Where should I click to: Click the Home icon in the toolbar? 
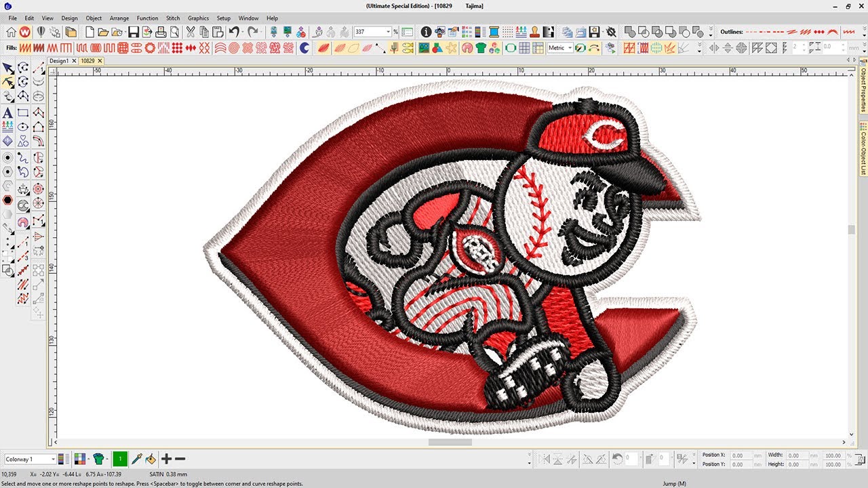coord(12,32)
